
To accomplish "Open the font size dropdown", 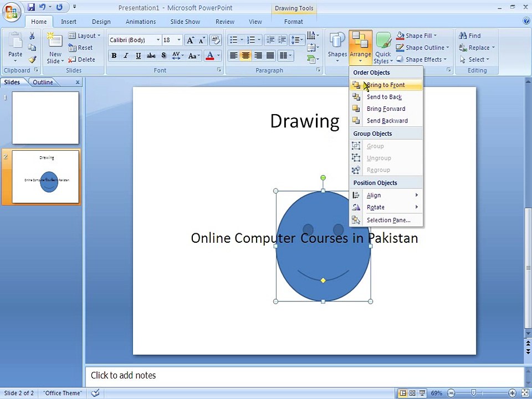I will point(179,40).
